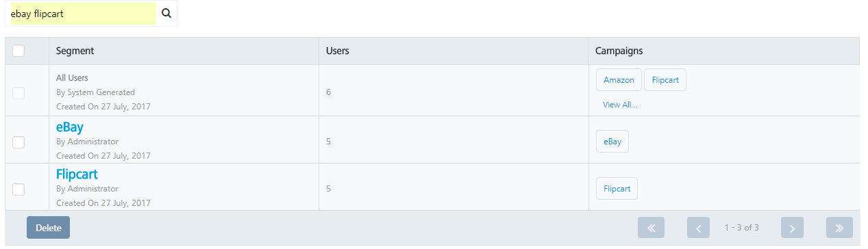The image size is (868, 249).
Task: Expand campaigns with View All link
Action: click(x=620, y=105)
